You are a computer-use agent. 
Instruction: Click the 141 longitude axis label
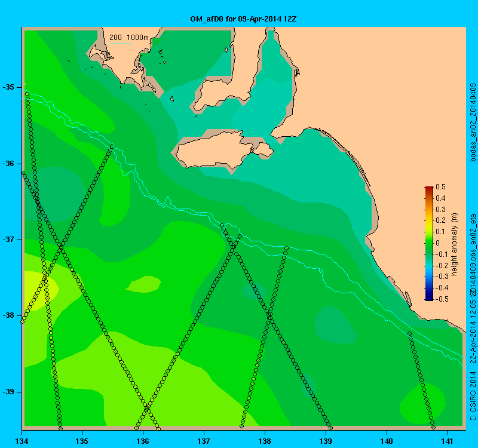(448, 441)
